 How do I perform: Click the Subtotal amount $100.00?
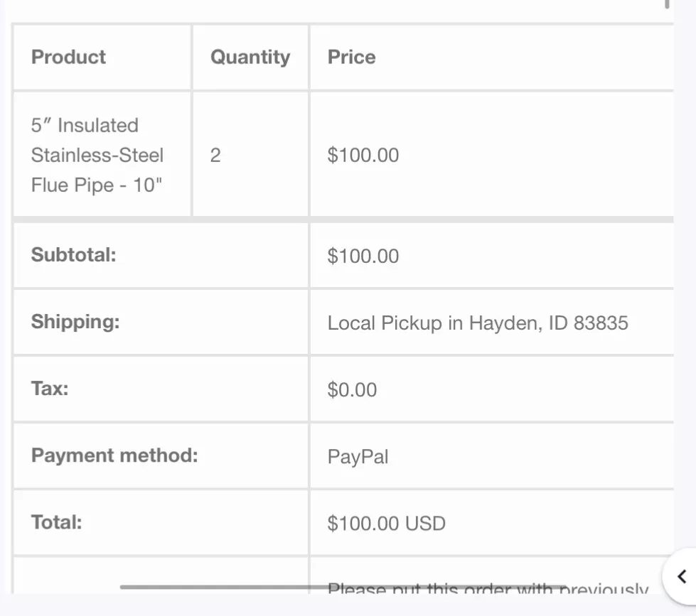pyautogui.click(x=363, y=256)
